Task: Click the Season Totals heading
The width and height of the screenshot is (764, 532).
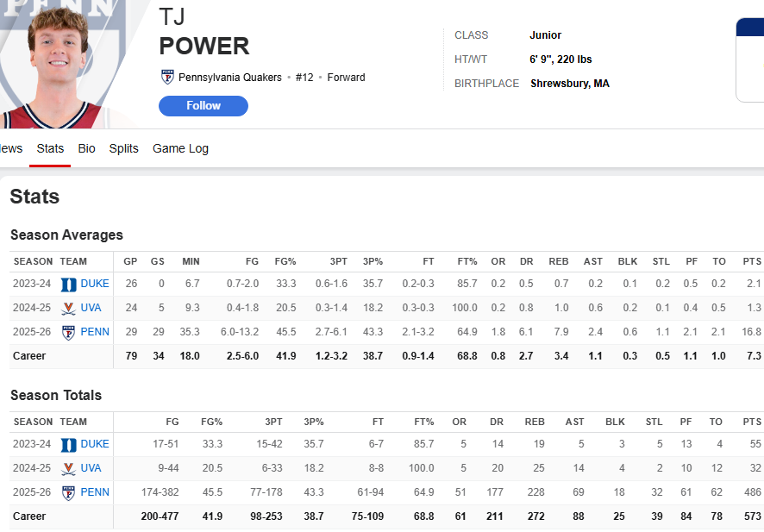Action: tap(56, 395)
